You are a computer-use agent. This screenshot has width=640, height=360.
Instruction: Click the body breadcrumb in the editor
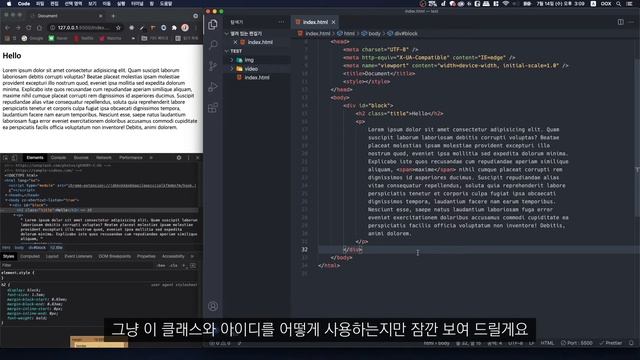(x=374, y=33)
